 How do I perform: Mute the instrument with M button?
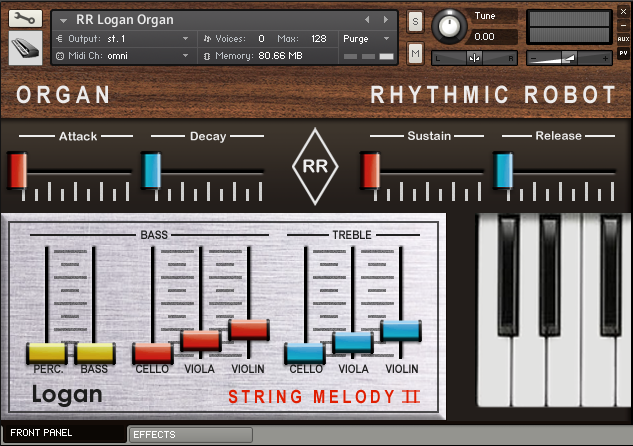click(415, 53)
